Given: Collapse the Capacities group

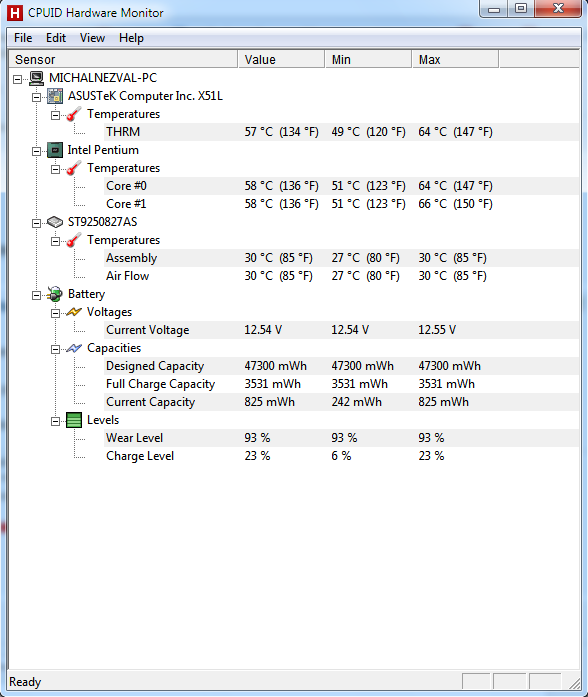Looking at the screenshot, I should pos(55,349).
